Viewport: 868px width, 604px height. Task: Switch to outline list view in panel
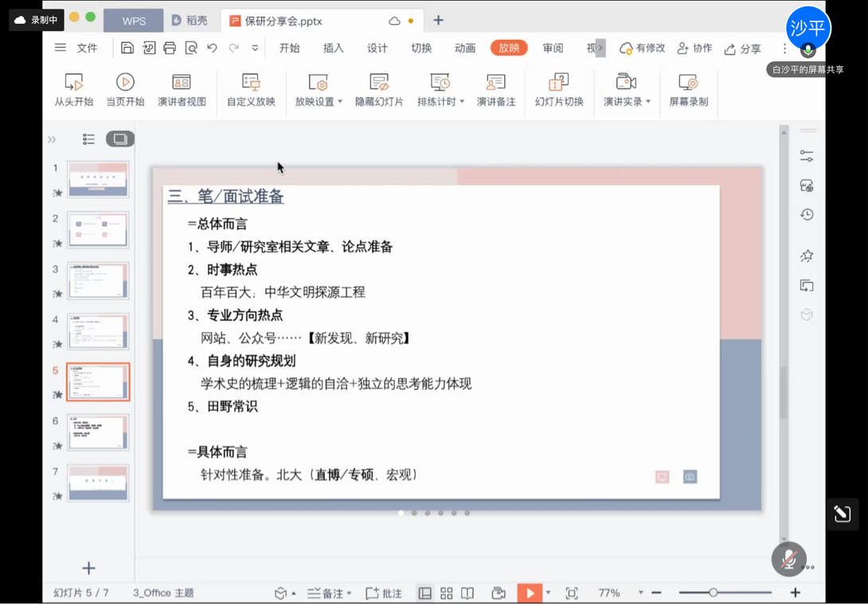(88, 139)
